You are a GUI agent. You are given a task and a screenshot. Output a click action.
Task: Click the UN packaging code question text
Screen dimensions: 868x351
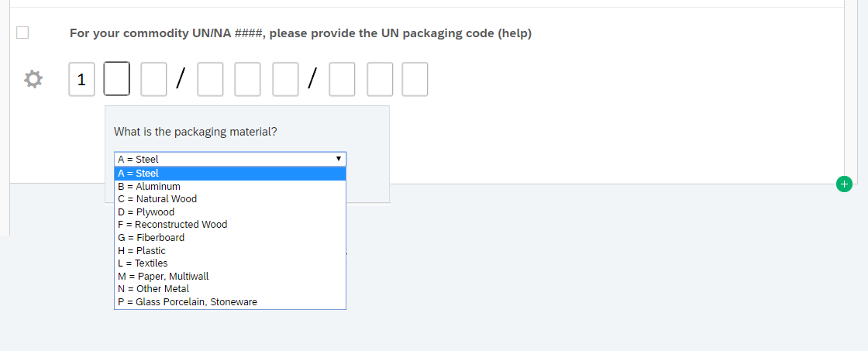pos(300,33)
